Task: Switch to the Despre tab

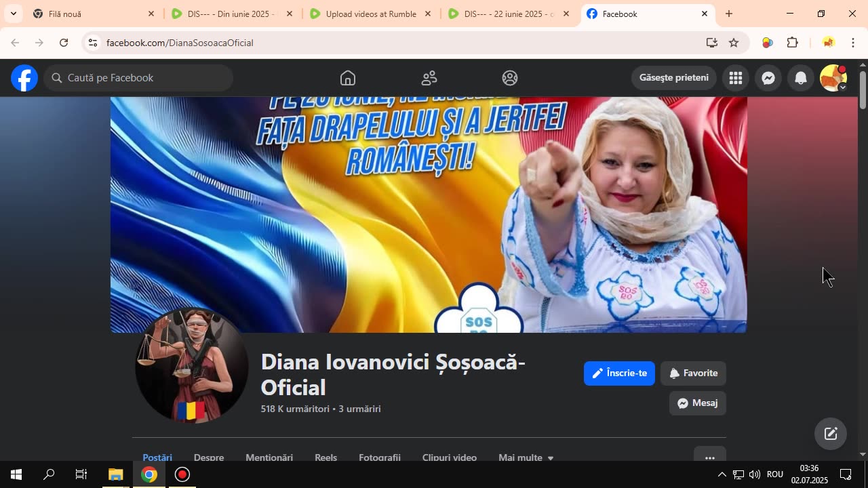Action: coord(209,457)
